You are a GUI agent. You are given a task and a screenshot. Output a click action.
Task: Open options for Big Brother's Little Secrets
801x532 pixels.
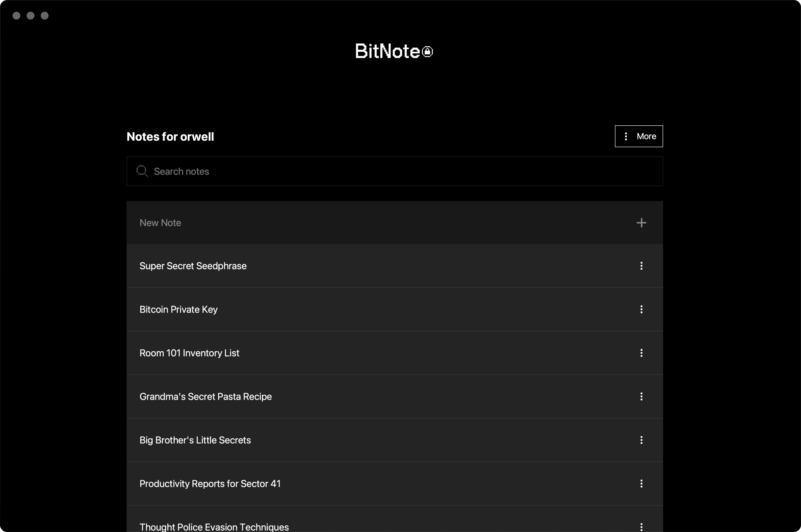click(641, 440)
